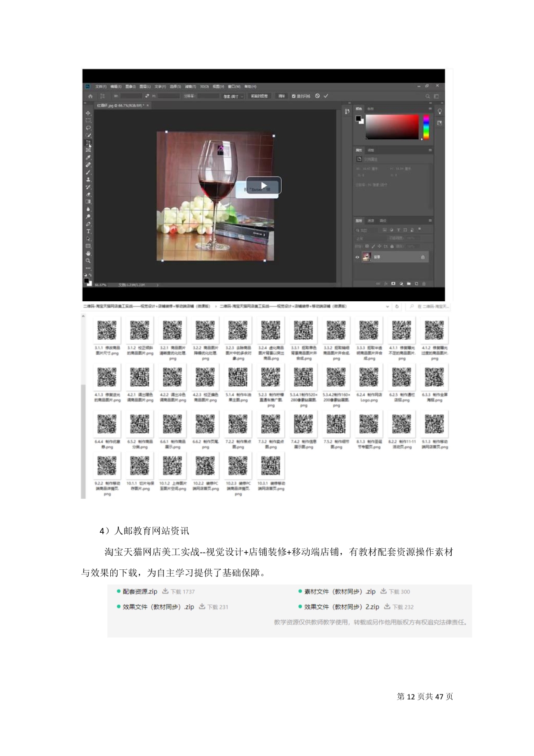Open the Layers panel options menu
The image size is (534, 756).
[430, 220]
